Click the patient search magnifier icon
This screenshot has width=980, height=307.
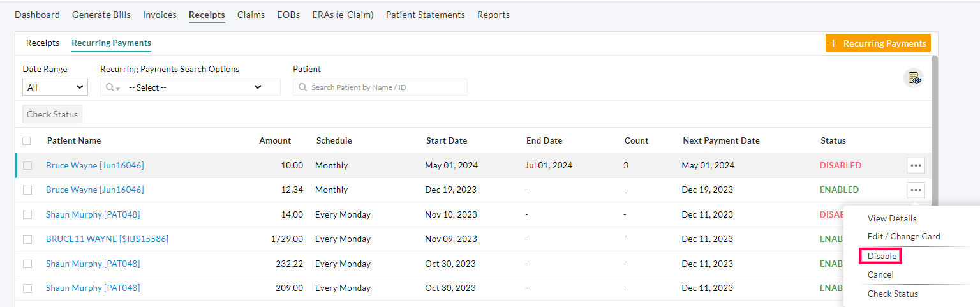point(302,87)
